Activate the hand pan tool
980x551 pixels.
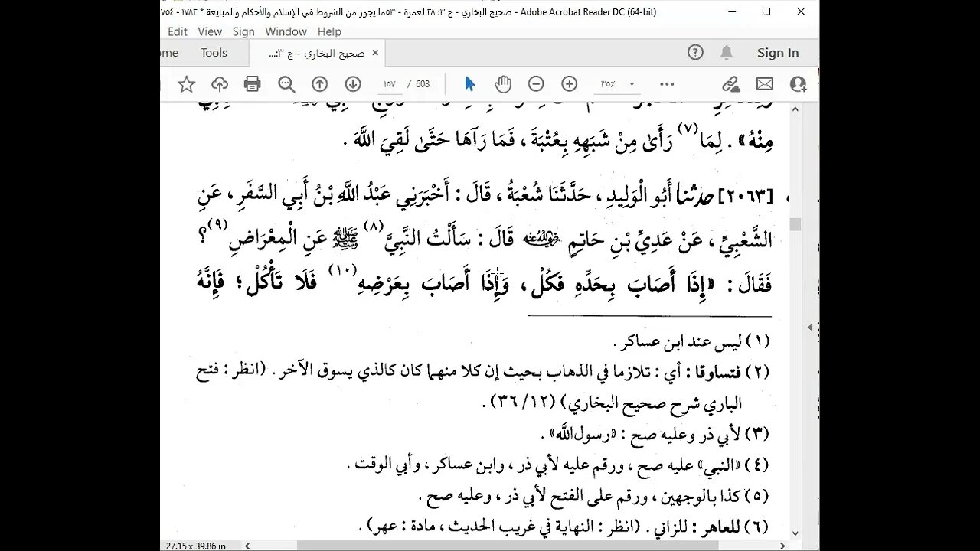(x=502, y=84)
